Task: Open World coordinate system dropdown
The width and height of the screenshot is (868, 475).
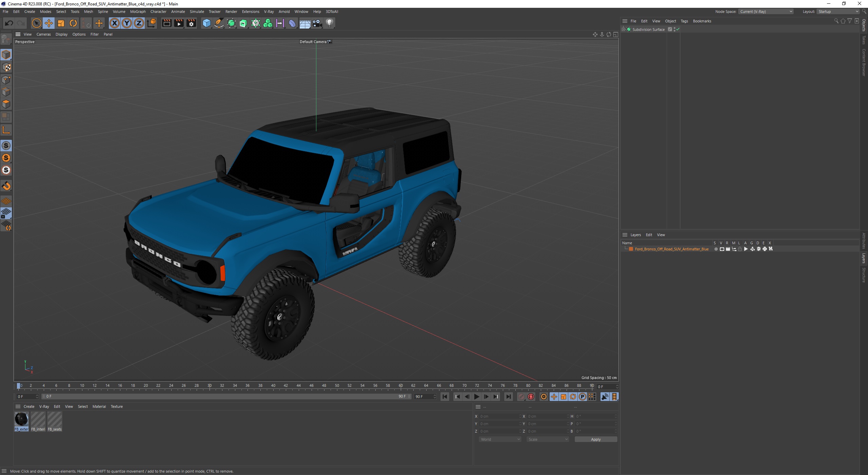Action: pos(500,439)
